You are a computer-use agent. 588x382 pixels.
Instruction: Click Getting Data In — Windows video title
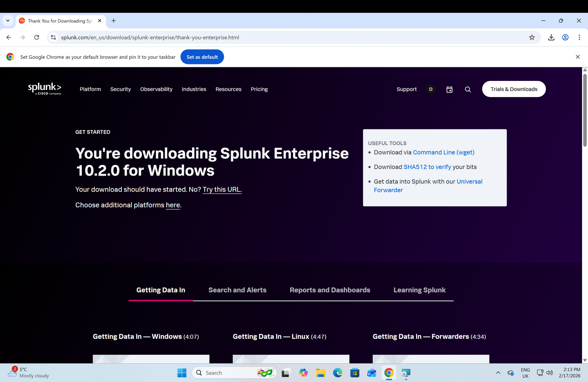pos(146,336)
